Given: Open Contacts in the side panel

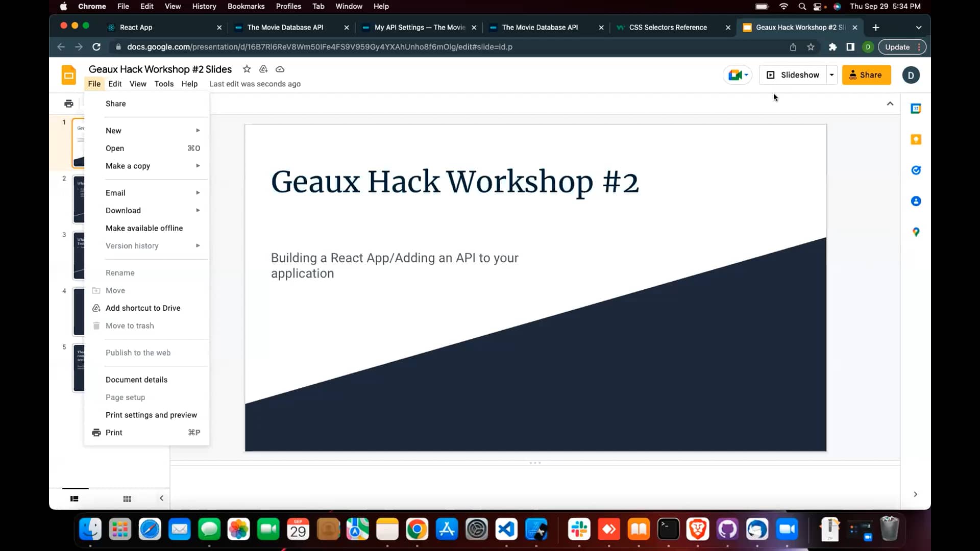Looking at the screenshot, I should 916,201.
